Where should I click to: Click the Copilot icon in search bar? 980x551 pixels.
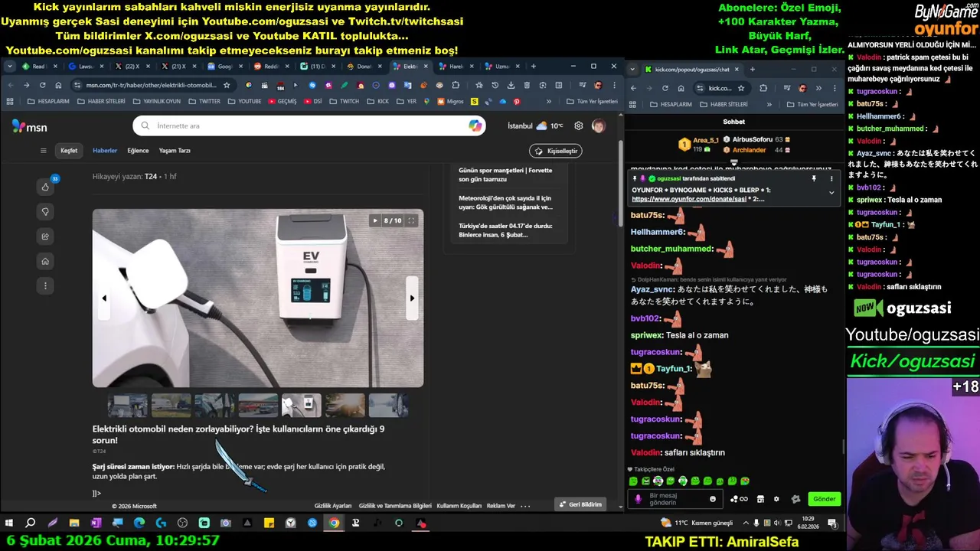[x=475, y=126]
